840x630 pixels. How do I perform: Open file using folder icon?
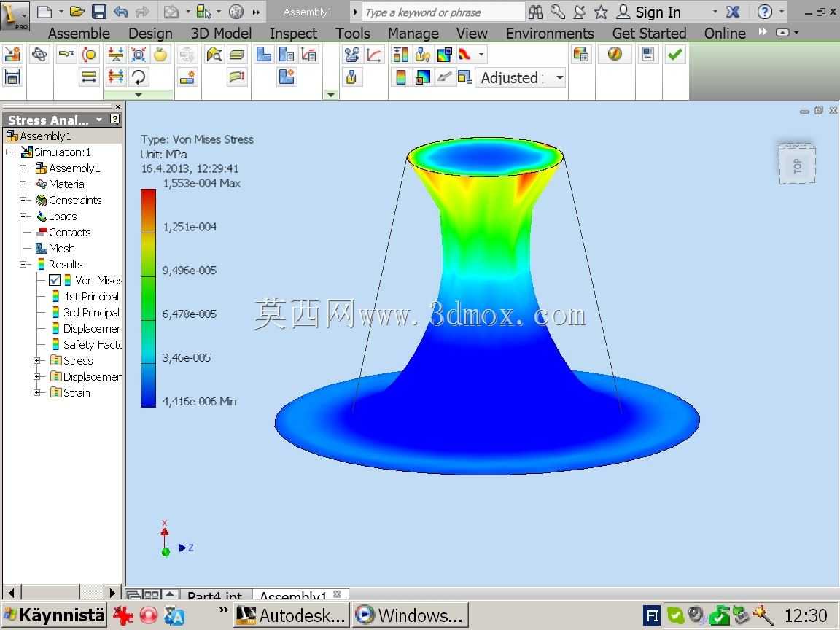coord(77,11)
